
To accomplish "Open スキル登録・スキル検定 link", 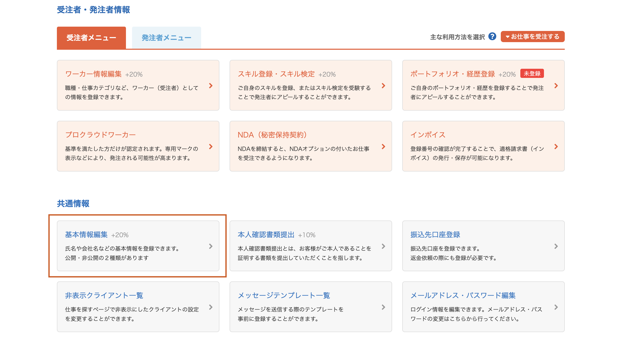I will (x=276, y=74).
